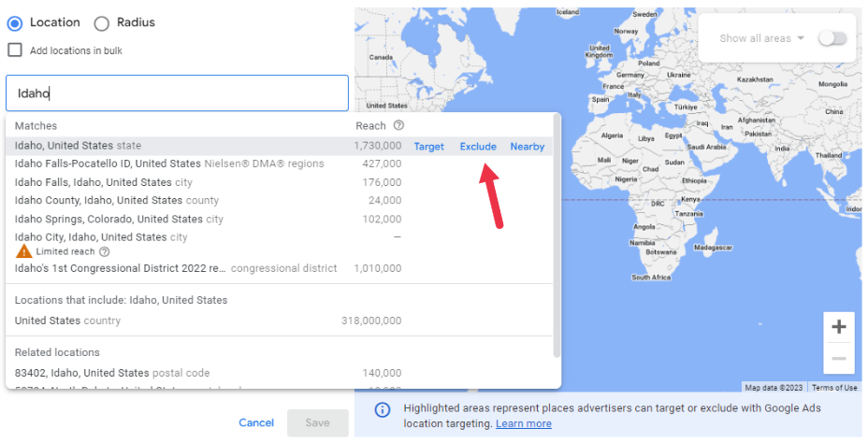Screen dimensions: 868x442
Task: Click the suggestion list scrollbar
Action: [x=557, y=236]
